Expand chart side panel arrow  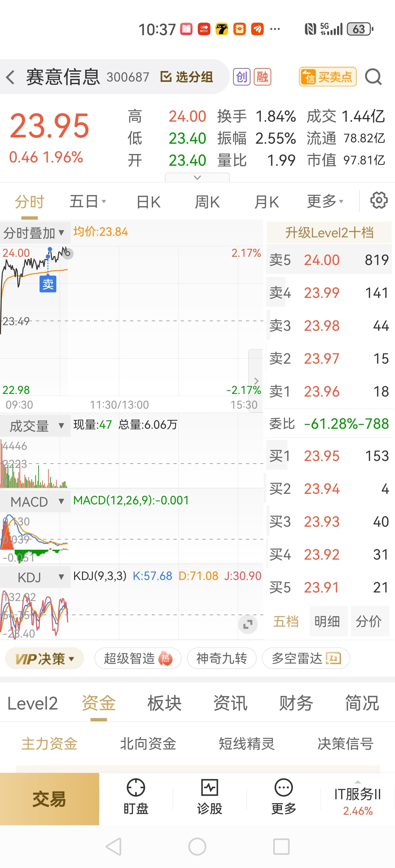256,381
